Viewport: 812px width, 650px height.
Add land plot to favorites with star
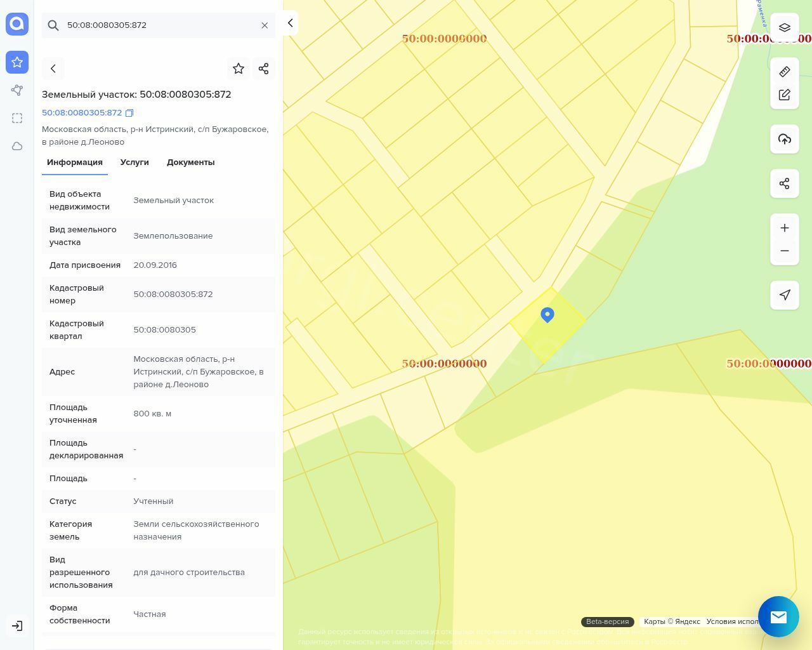point(239,69)
